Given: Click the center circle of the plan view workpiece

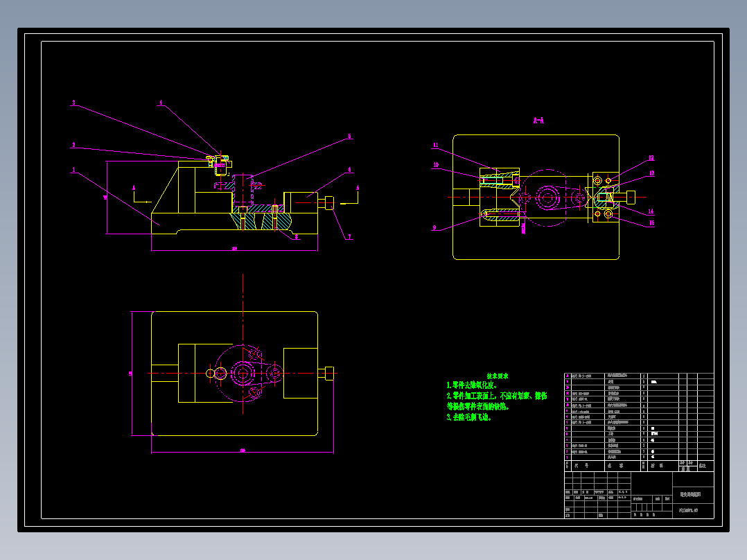Looking at the screenshot, I should 243,373.
